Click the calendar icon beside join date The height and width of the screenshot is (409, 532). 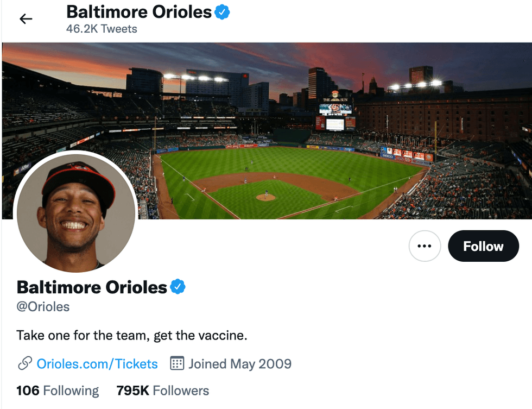click(x=177, y=364)
